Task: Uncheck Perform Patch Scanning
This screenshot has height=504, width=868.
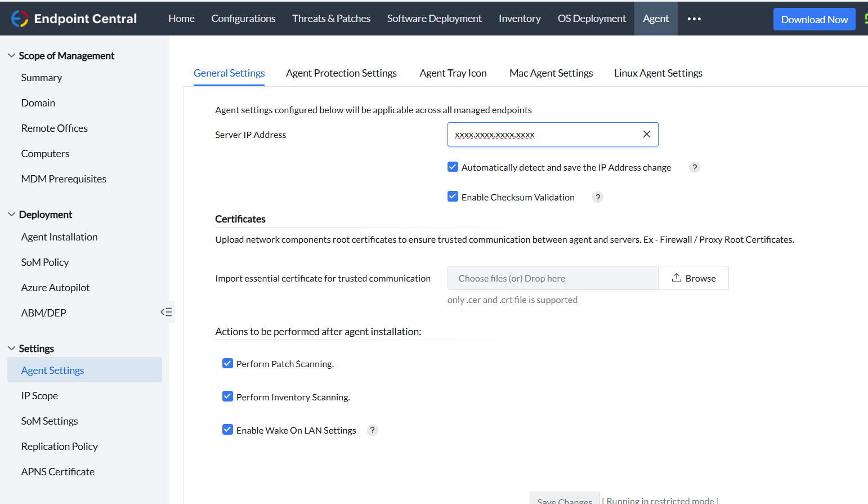Action: [227, 363]
